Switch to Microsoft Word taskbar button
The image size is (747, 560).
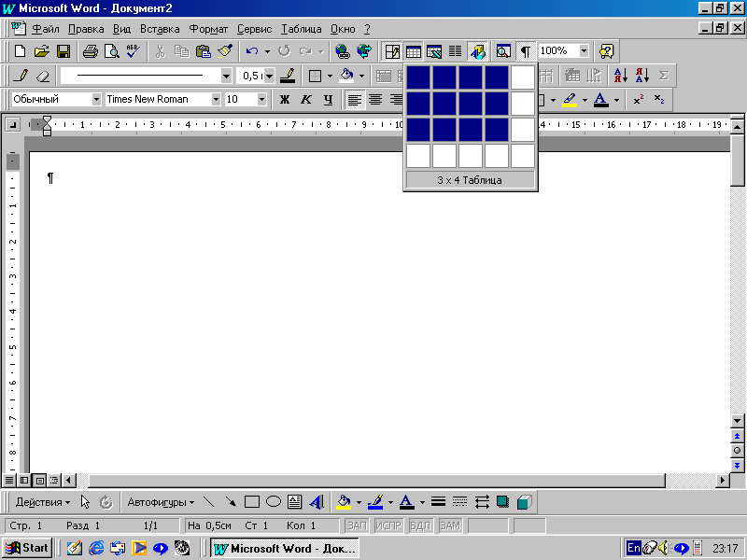pyautogui.click(x=285, y=548)
